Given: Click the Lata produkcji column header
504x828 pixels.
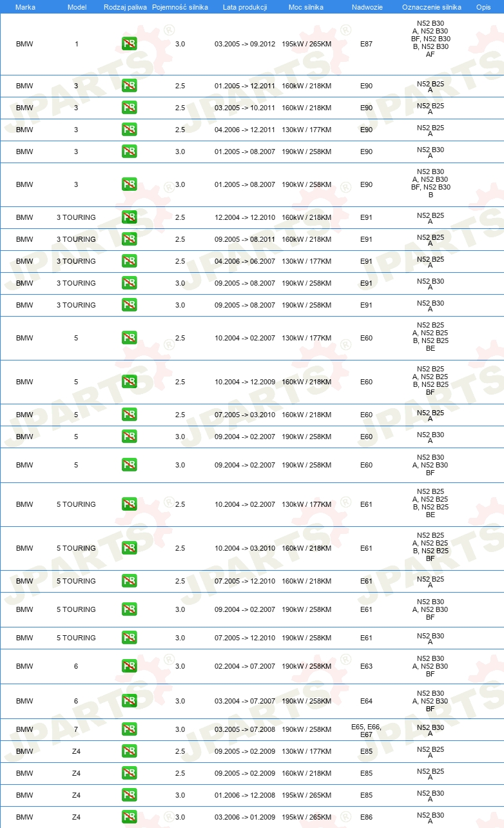Looking at the screenshot, I should pos(244,7).
